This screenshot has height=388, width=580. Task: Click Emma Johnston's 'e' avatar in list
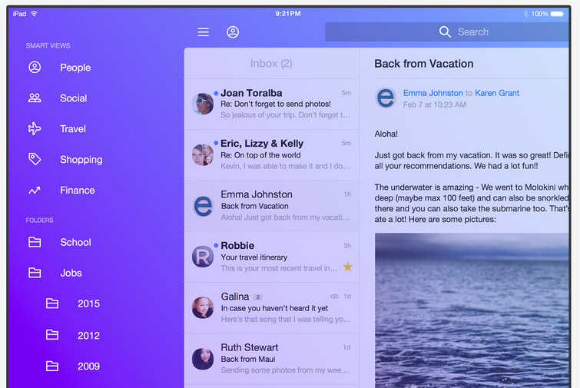pyautogui.click(x=203, y=206)
